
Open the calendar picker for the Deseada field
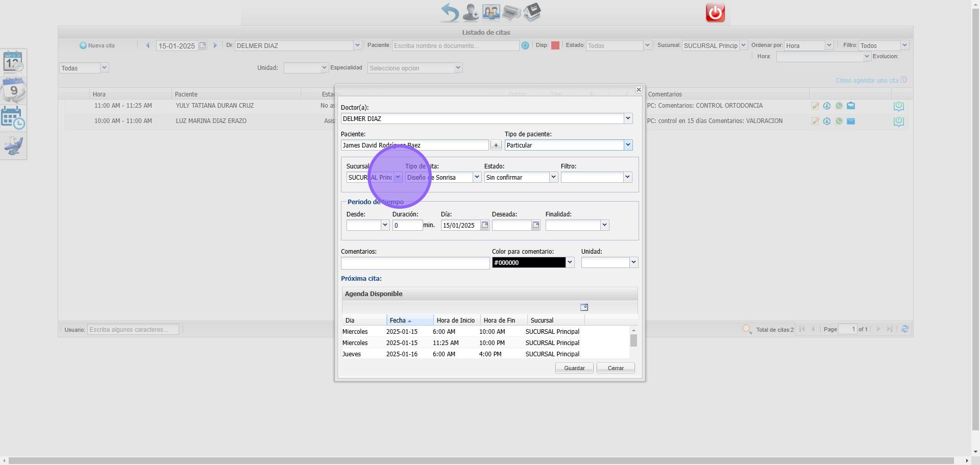coord(535,225)
